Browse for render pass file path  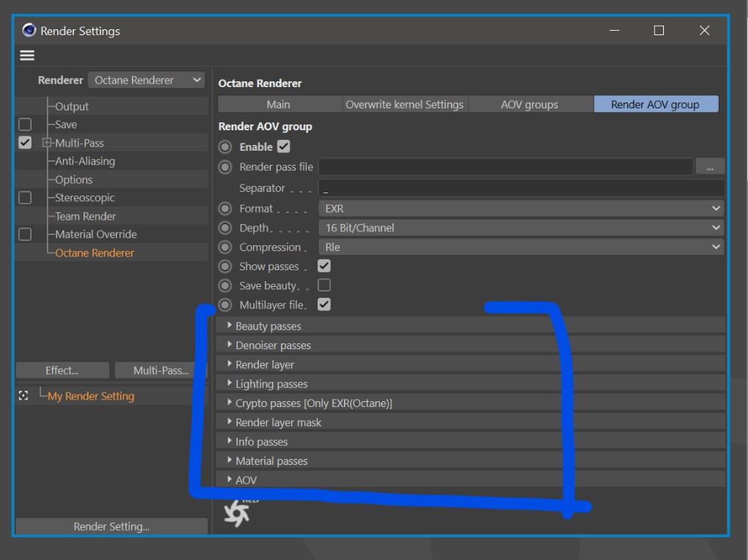tap(710, 167)
